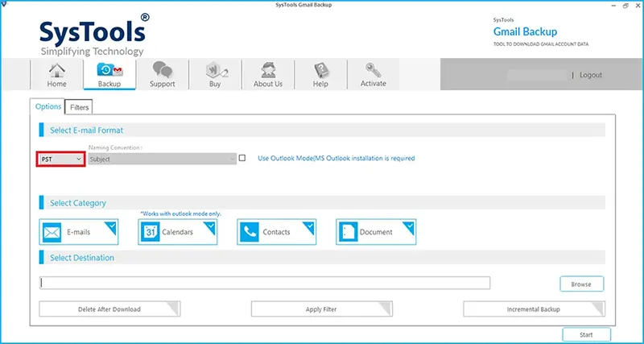Viewport: 644px width, 344px height.
Task: Click the Start button
Action: tap(587, 334)
